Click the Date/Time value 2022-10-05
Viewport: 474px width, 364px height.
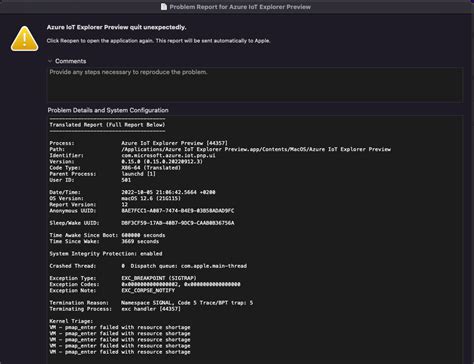tap(168, 192)
